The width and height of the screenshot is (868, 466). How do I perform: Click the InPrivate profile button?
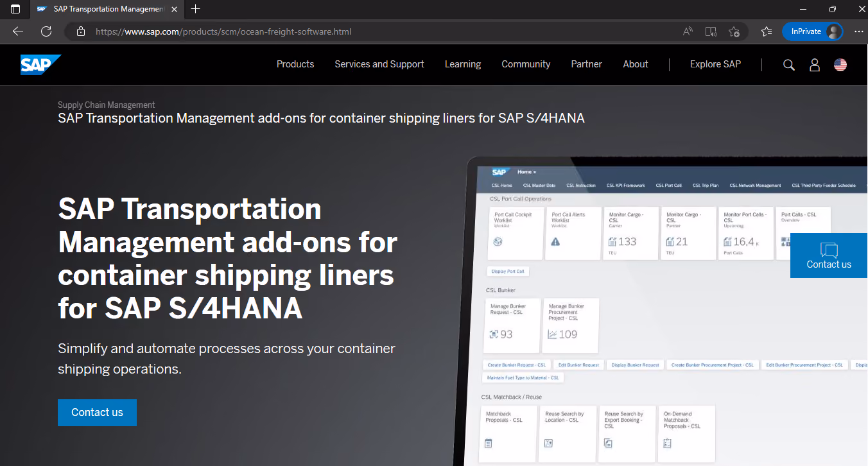[x=812, y=31]
